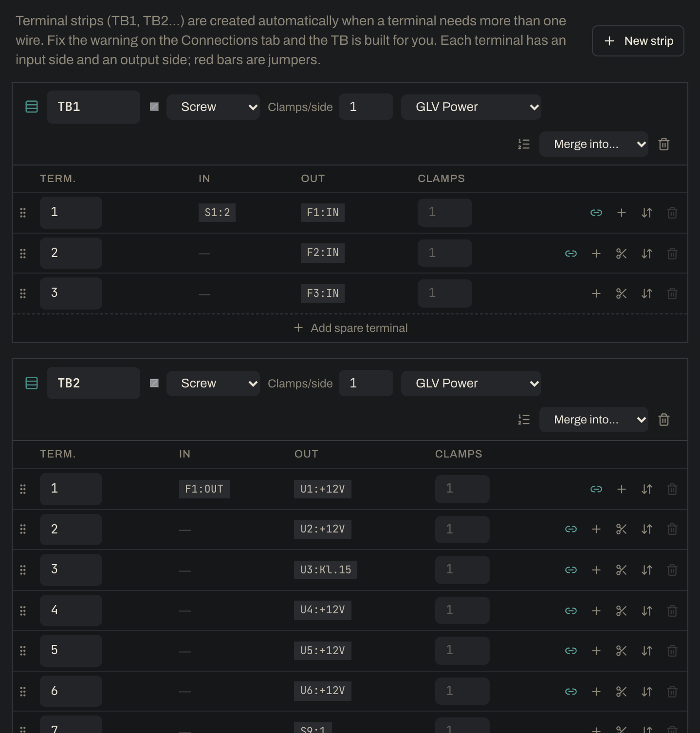
Task: Open the TB1 Screw type dropdown
Action: click(x=213, y=107)
